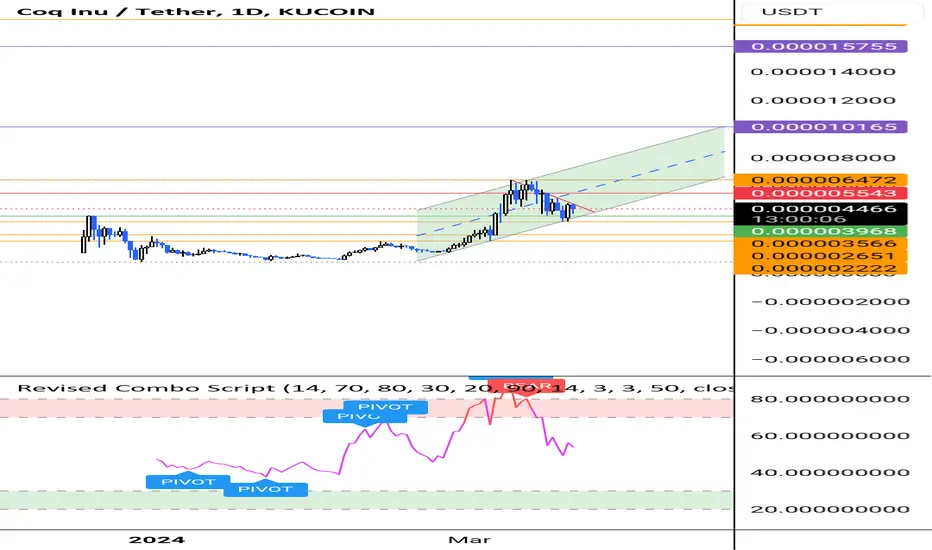The width and height of the screenshot is (932, 550).
Task: Click the orange 0.000006472 price label
Action: point(821,180)
